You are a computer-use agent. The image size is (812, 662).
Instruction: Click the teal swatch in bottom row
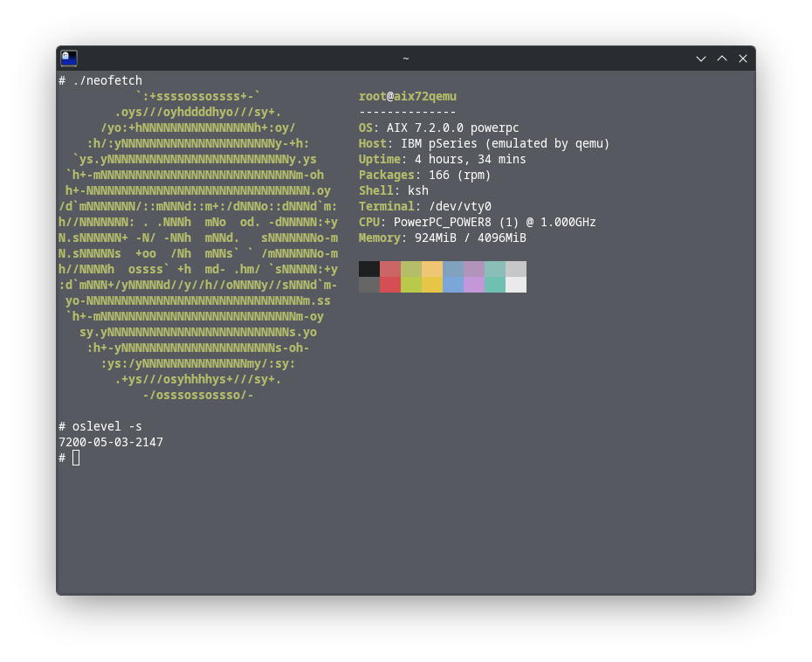point(495,285)
